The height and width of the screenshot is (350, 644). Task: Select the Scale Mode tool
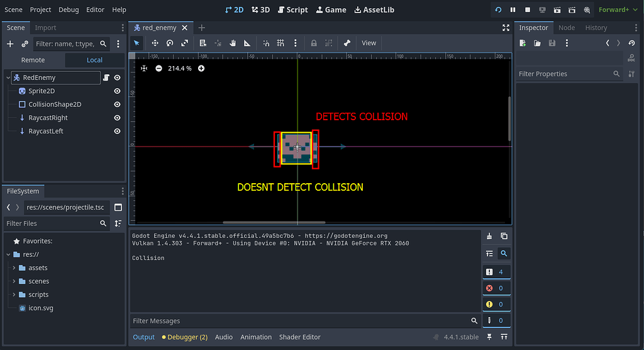coord(185,43)
